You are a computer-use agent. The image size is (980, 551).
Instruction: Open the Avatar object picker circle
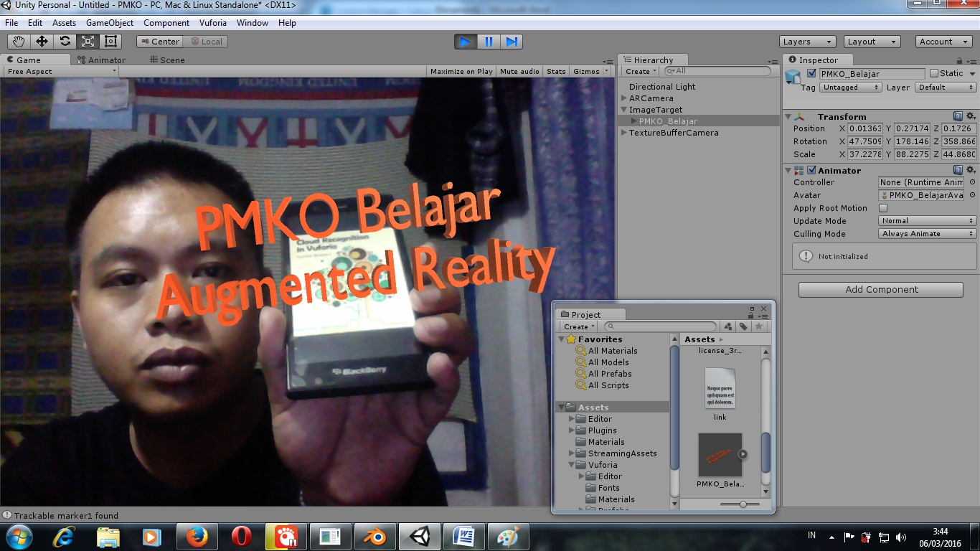point(972,195)
